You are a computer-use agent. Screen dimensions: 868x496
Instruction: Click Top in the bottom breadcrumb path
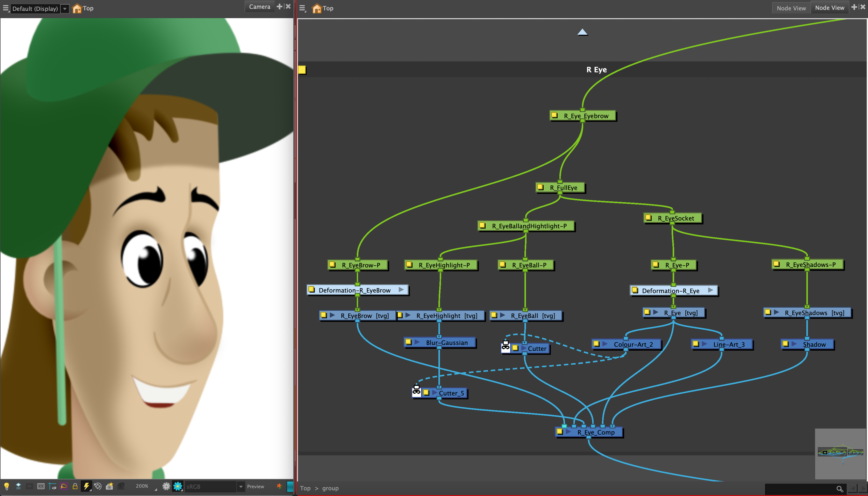[x=305, y=488]
